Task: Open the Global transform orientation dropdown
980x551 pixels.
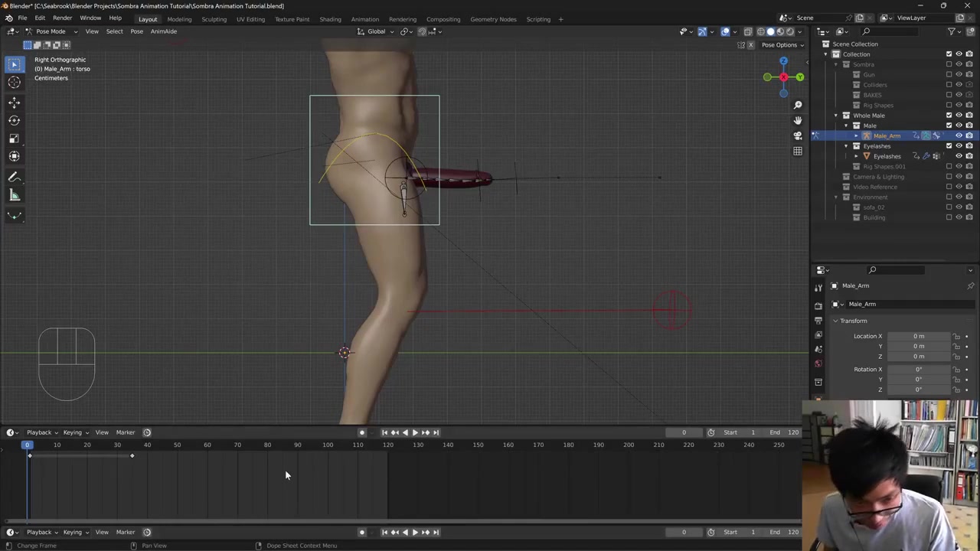Action: pyautogui.click(x=377, y=31)
